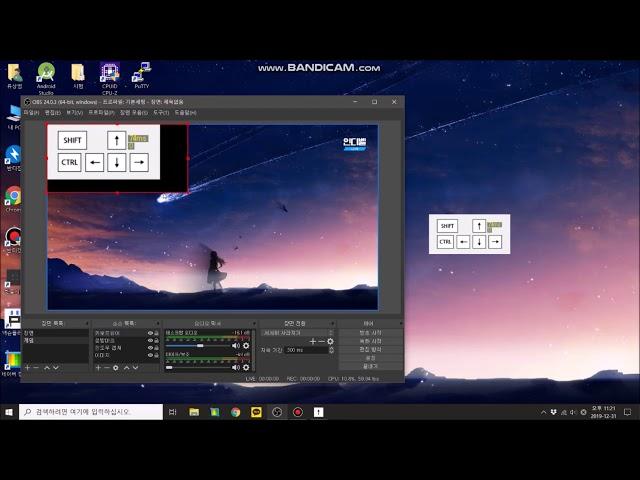The width and height of the screenshot is (640, 480).
Task: Click Bandicam record icon in taskbar
Action: (298, 412)
